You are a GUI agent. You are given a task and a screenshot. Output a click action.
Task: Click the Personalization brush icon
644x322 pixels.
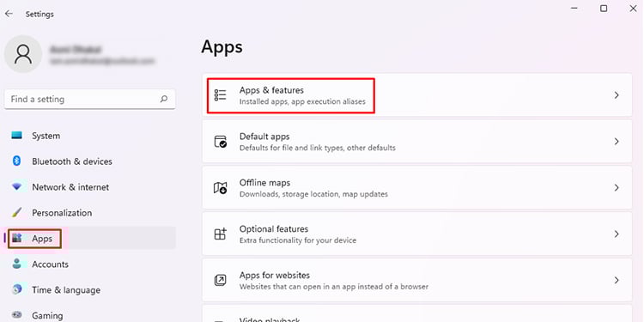click(x=17, y=212)
